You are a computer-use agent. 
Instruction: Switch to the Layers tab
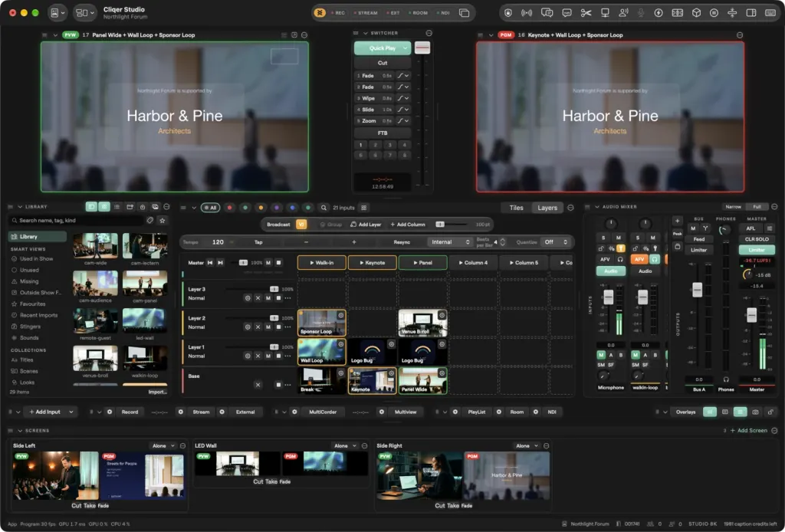547,208
